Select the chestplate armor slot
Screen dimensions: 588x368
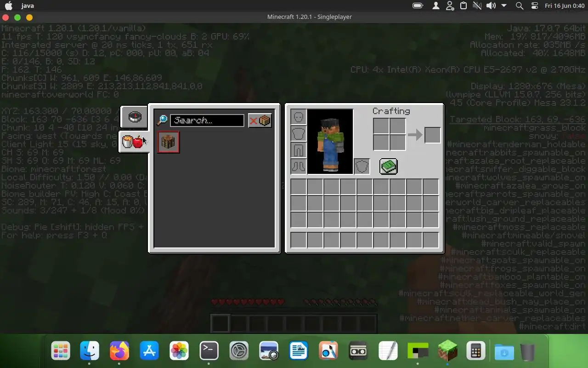pyautogui.click(x=299, y=134)
